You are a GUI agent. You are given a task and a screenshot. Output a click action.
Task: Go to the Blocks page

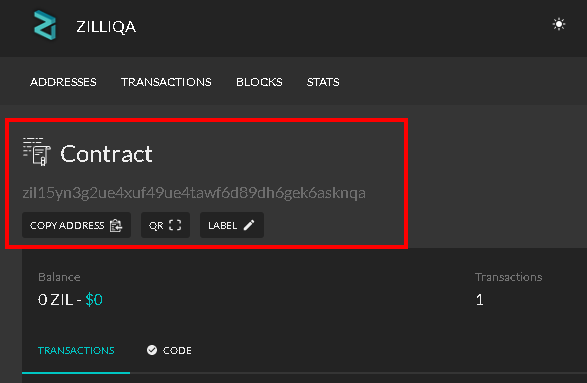pos(259,82)
